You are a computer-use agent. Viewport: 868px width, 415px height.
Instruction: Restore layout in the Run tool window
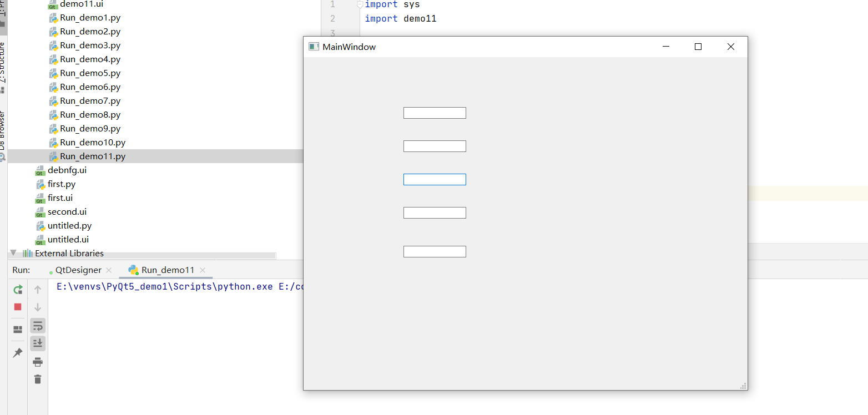[x=18, y=330]
